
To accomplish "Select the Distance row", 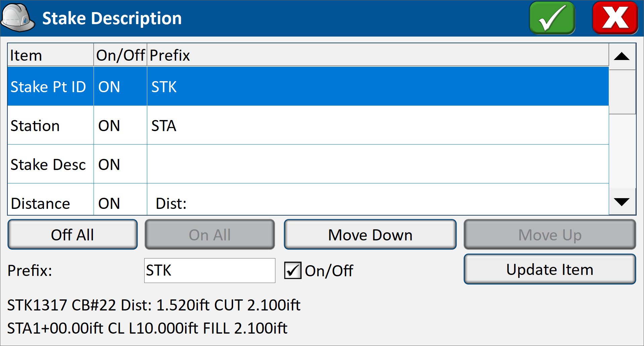I will 308,199.
